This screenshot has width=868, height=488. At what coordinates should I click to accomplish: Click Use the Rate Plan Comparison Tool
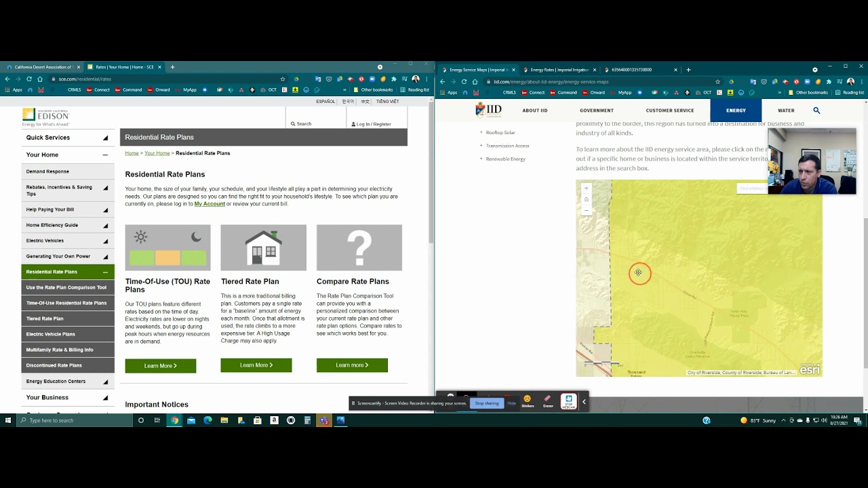click(x=68, y=287)
